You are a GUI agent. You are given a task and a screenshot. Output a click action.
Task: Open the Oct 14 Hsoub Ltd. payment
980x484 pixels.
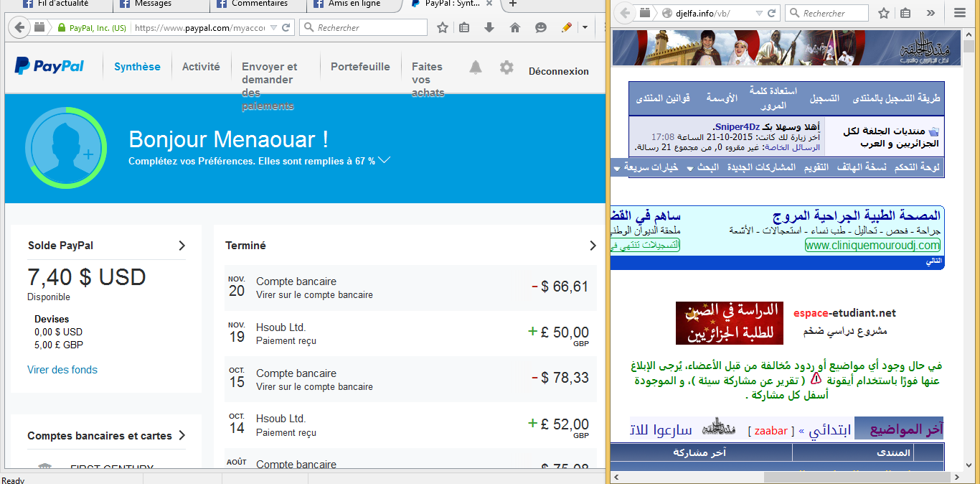coord(410,425)
